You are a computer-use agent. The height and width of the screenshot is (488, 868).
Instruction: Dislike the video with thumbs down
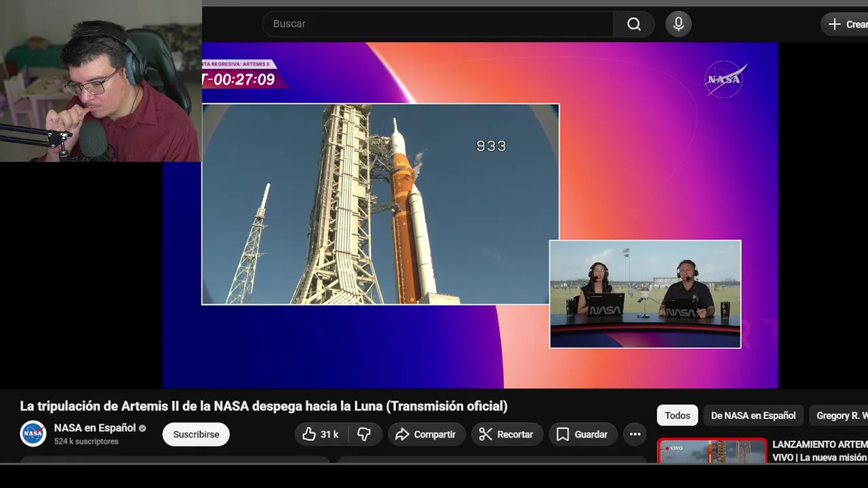coord(365,434)
